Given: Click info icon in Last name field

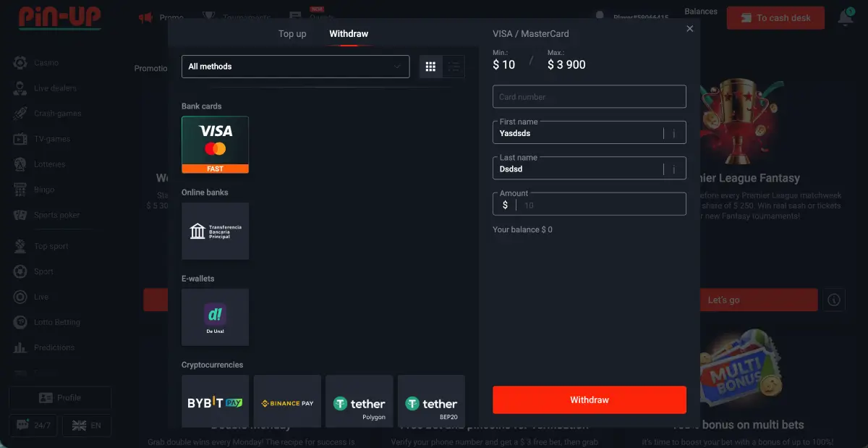Looking at the screenshot, I should coord(674,169).
